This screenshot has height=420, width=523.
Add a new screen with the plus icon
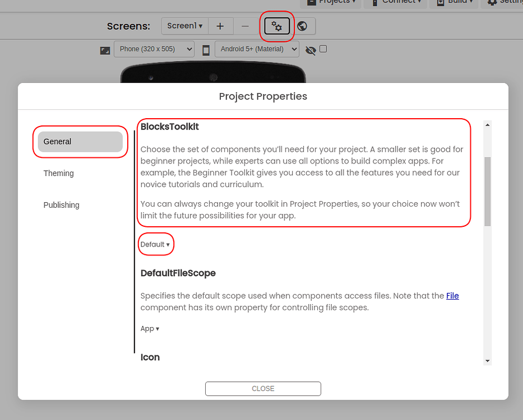coord(220,26)
